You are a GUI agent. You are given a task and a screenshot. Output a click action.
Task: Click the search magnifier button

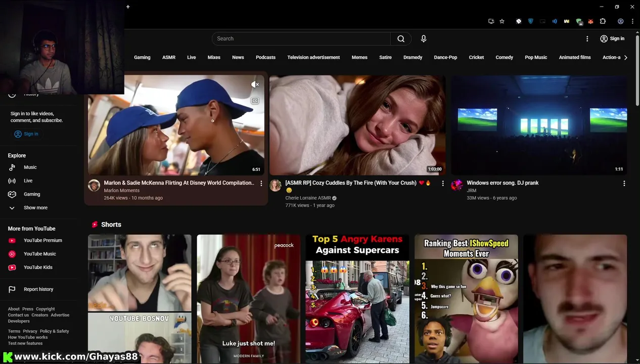point(401,38)
